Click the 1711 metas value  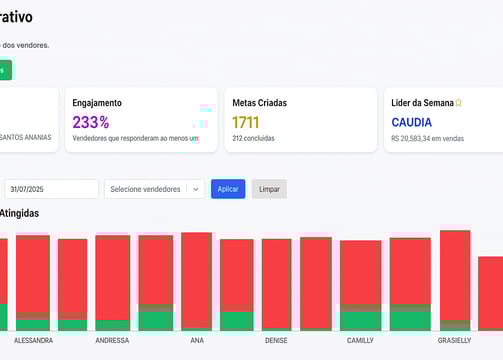click(246, 122)
